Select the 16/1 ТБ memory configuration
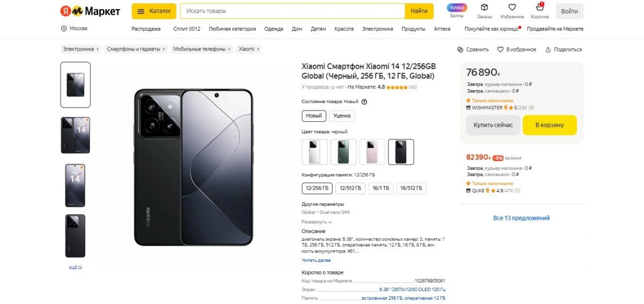The width and height of the screenshot is (644, 304). [x=380, y=188]
